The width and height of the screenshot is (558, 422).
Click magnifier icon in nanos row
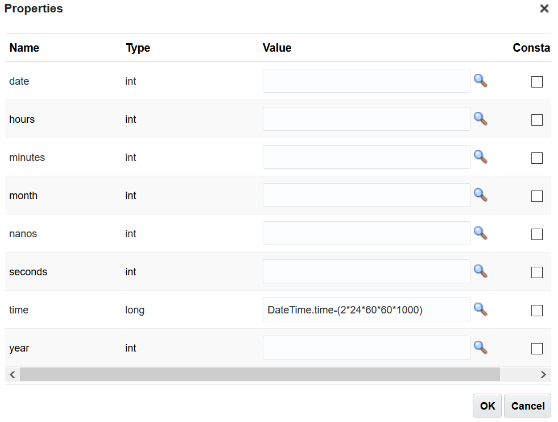click(x=480, y=233)
